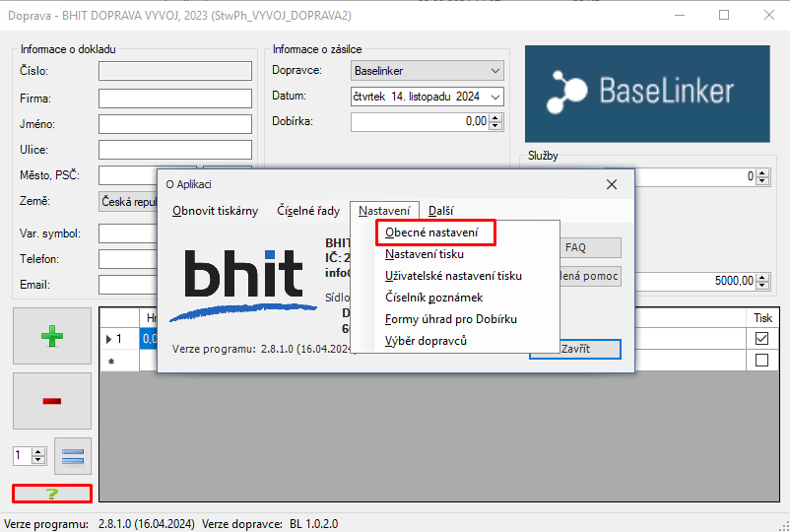The image size is (790, 532).
Task: Click the Email input field
Action: [x=128, y=285]
